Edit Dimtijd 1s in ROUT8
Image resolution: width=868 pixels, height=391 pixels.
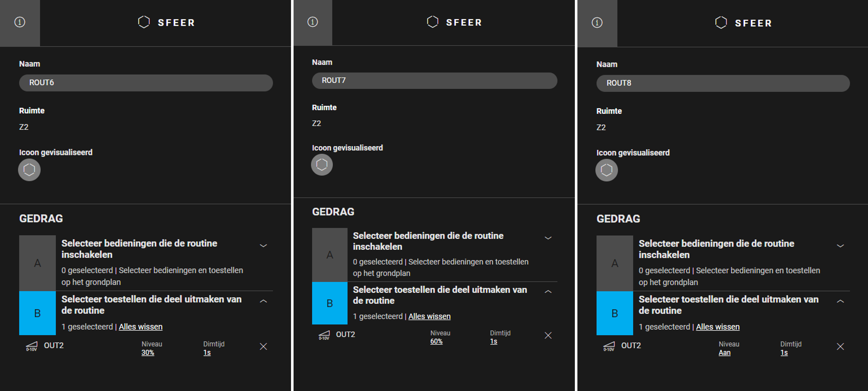pos(784,353)
